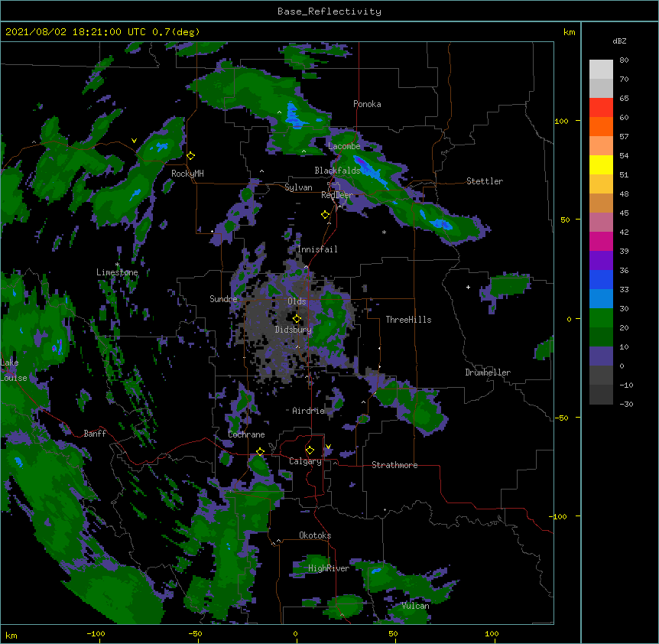Click the yellow v marker east of Calgary

click(328, 447)
